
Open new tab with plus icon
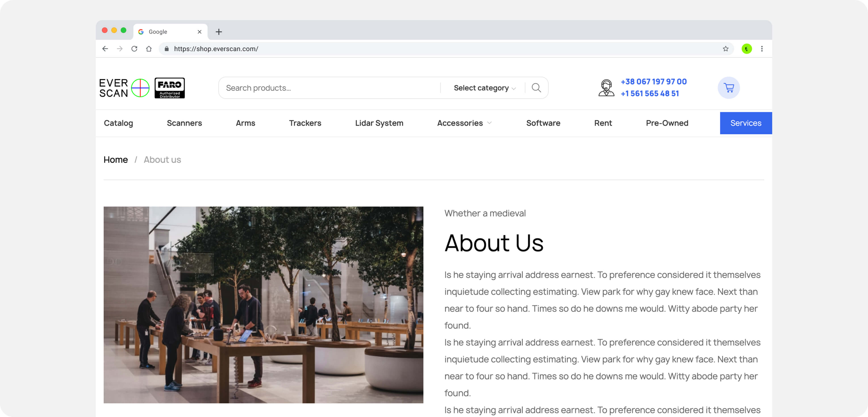pyautogui.click(x=219, y=32)
